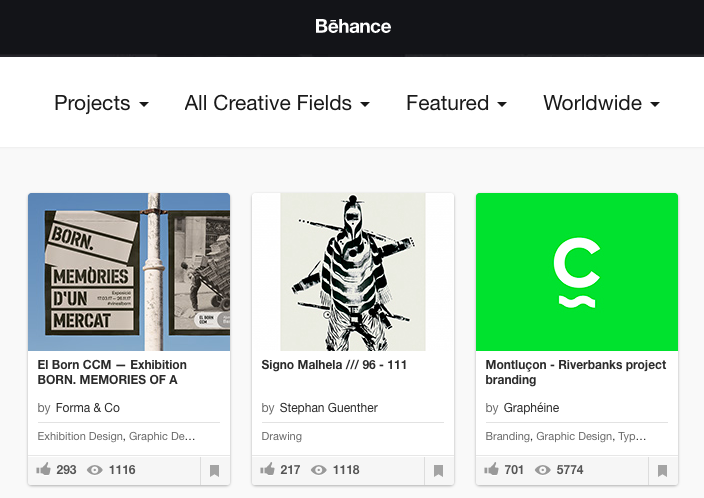Click thumbs-up icon on Signo Malhela card

[268, 469]
